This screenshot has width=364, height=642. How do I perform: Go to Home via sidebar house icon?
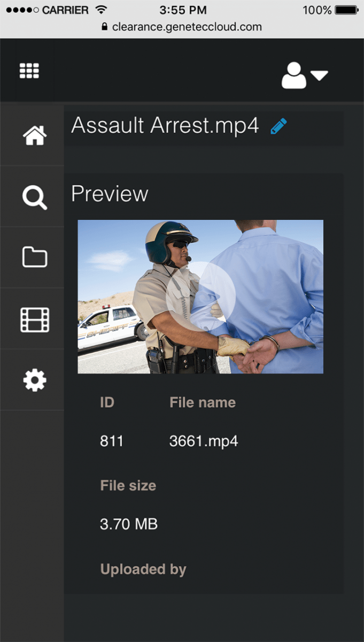point(35,135)
